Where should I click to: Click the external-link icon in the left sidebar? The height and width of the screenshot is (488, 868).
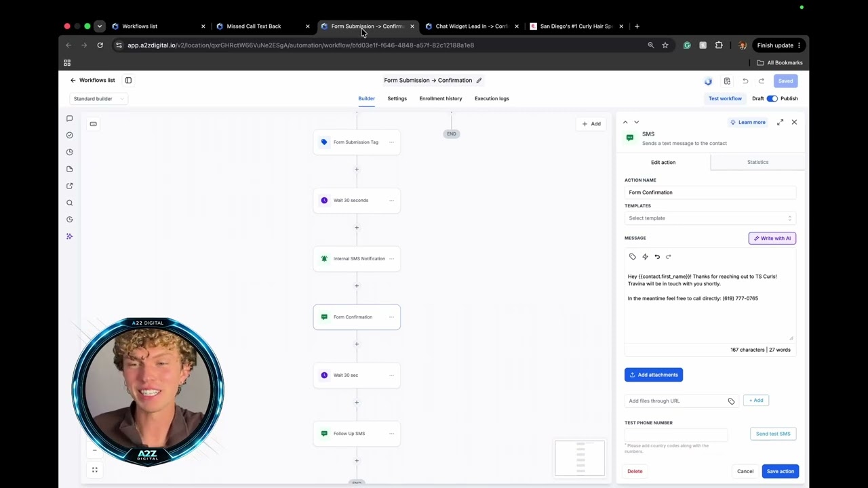pyautogui.click(x=69, y=186)
